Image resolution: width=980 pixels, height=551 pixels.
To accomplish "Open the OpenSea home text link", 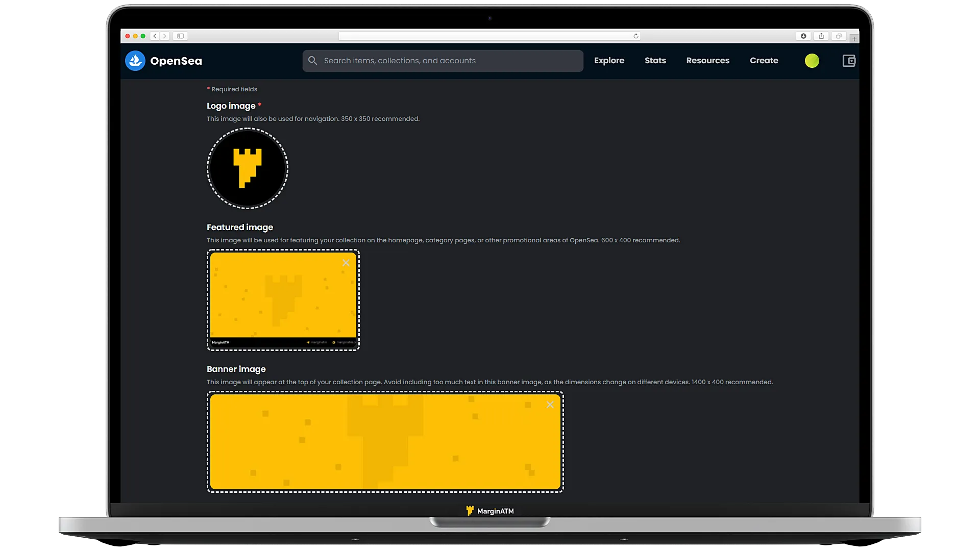I will [x=176, y=61].
